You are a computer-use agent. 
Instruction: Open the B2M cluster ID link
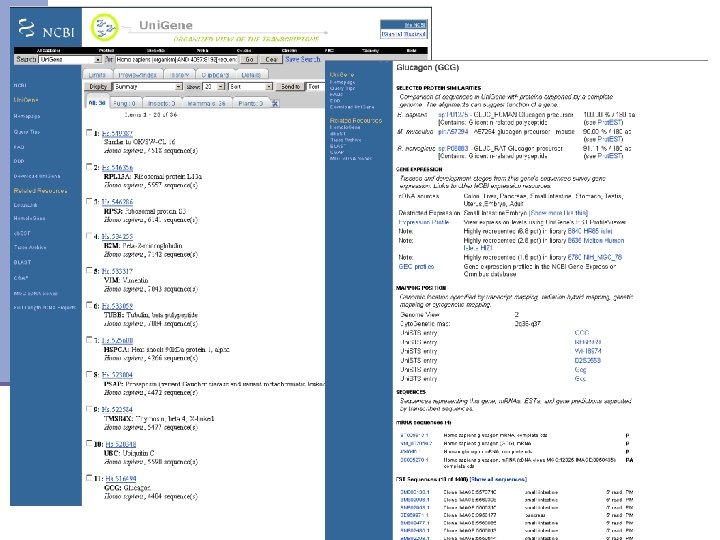click(117, 236)
